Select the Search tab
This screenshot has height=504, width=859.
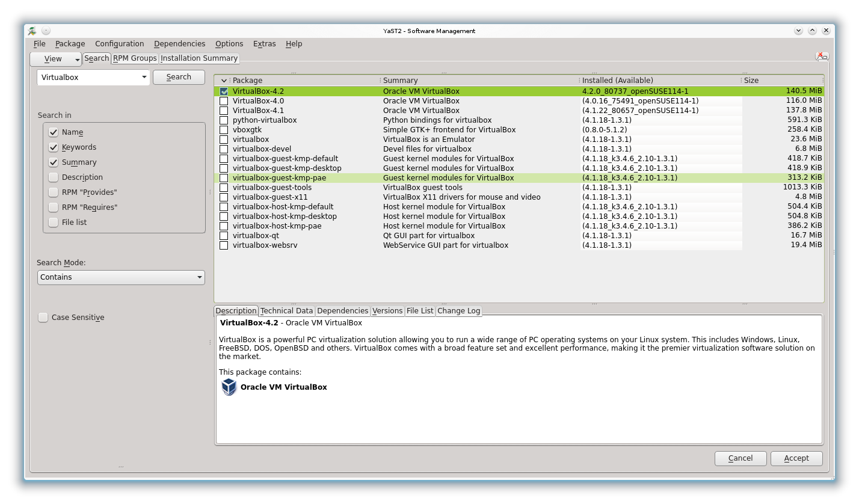[x=97, y=58]
